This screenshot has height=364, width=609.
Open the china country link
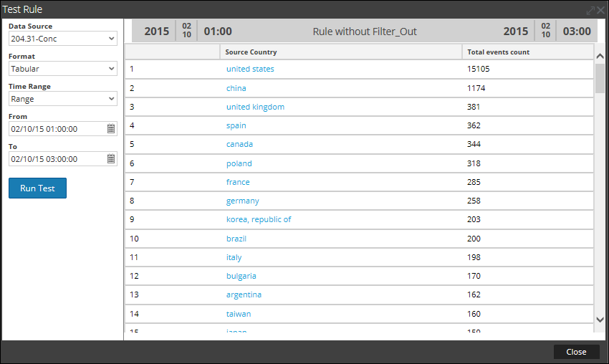click(236, 88)
